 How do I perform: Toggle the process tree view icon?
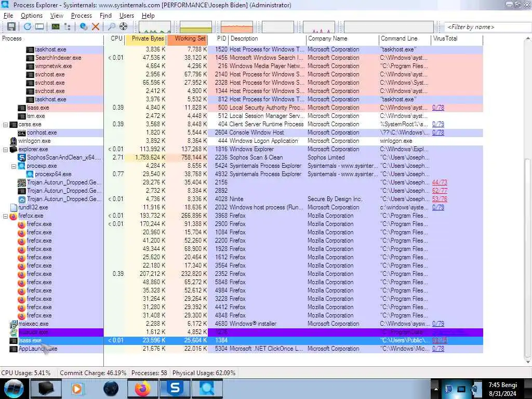67,26
